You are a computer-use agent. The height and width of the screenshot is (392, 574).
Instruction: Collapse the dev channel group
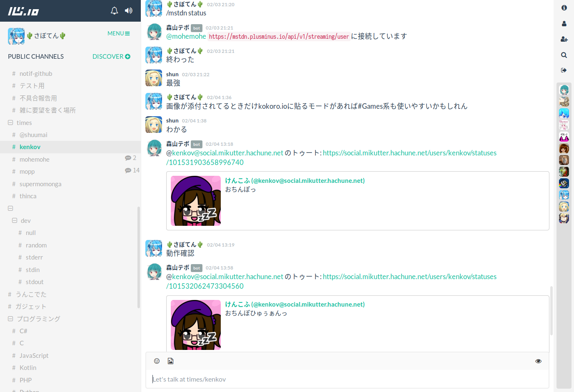click(x=15, y=221)
